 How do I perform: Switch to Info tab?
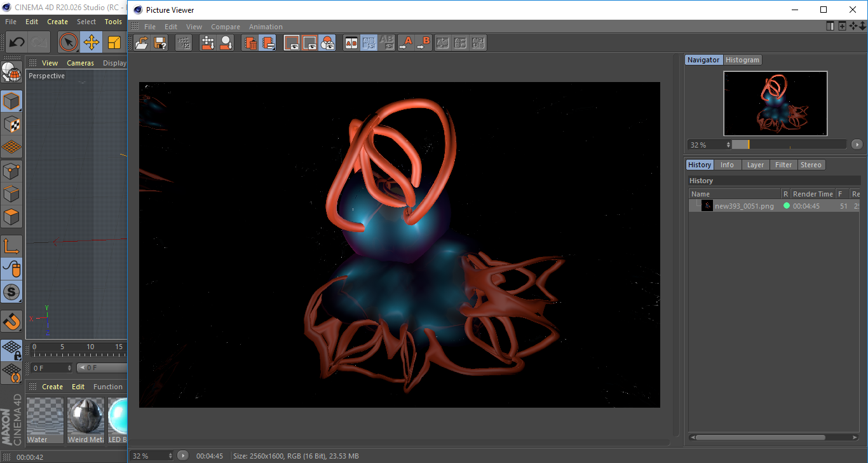[x=727, y=165]
